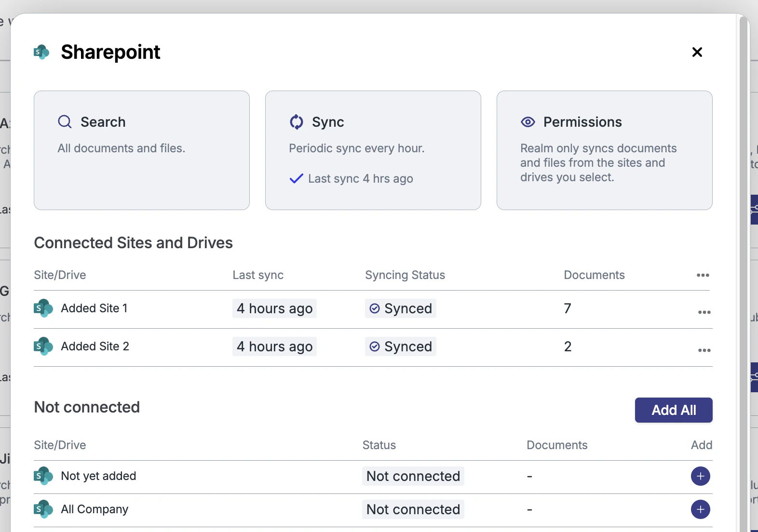This screenshot has width=758, height=532.
Task: Click the Sync circular arrows icon
Action: pos(297,122)
